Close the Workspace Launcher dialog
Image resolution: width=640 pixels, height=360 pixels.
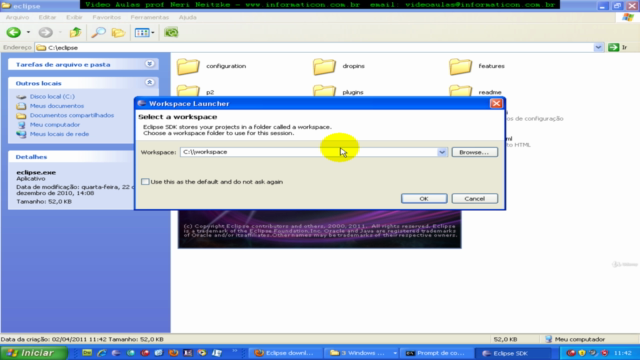pos(496,103)
